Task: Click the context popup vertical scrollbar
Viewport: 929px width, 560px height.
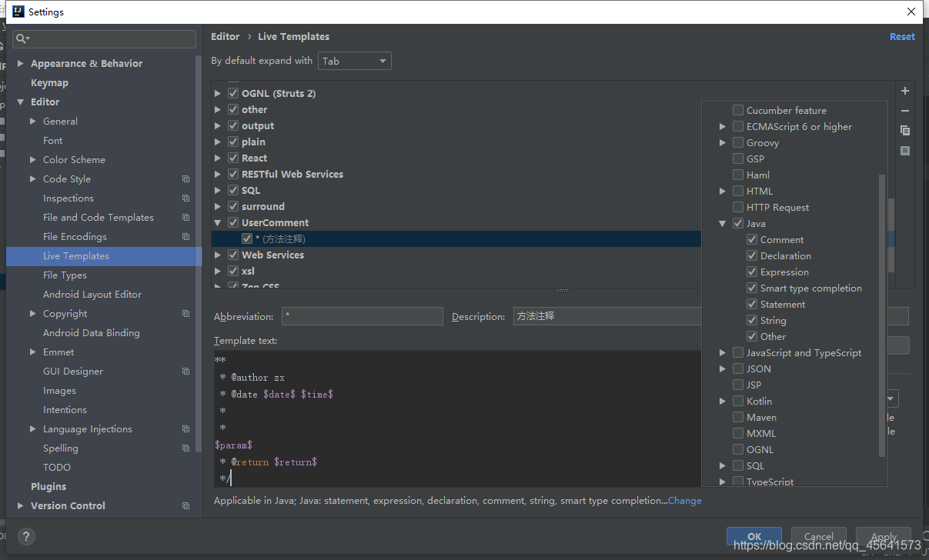Action: tap(883, 315)
